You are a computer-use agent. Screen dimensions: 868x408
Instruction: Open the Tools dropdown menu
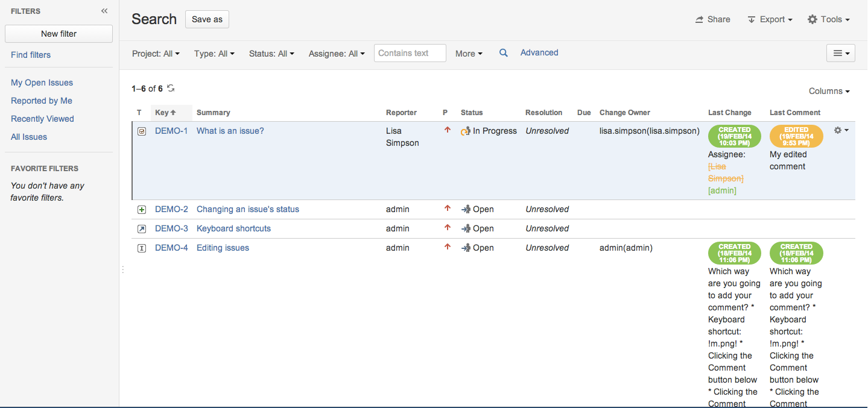pos(829,19)
